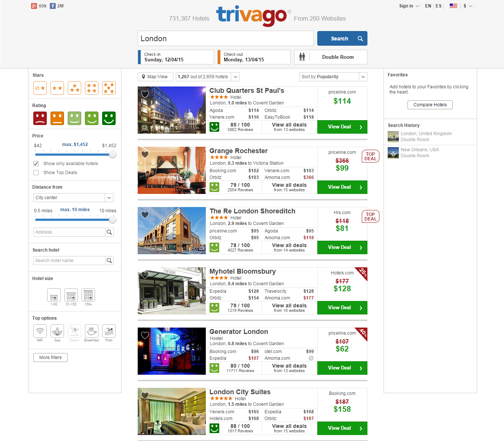The width and height of the screenshot is (504, 441).
Task: Click the distance slider handle
Action: tap(113, 220)
